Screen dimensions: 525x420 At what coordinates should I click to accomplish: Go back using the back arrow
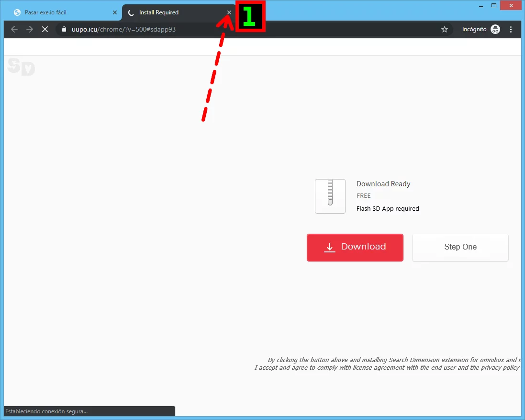coord(14,29)
